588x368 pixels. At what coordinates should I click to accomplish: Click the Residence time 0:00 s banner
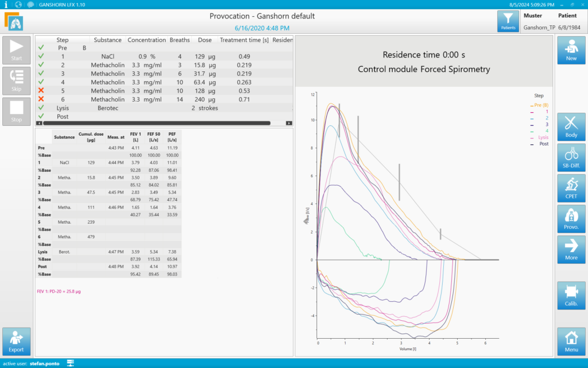(424, 55)
